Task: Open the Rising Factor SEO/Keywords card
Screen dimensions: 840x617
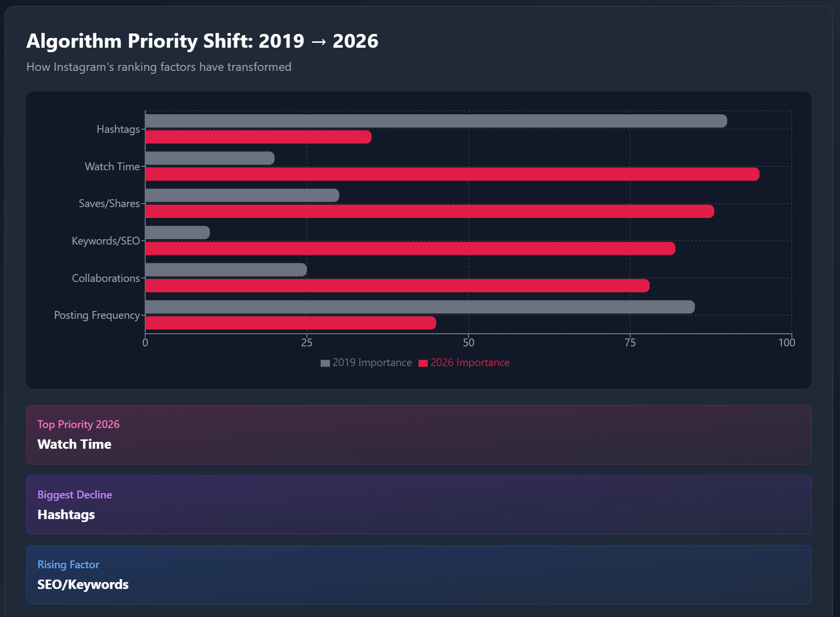Action: coord(419,574)
